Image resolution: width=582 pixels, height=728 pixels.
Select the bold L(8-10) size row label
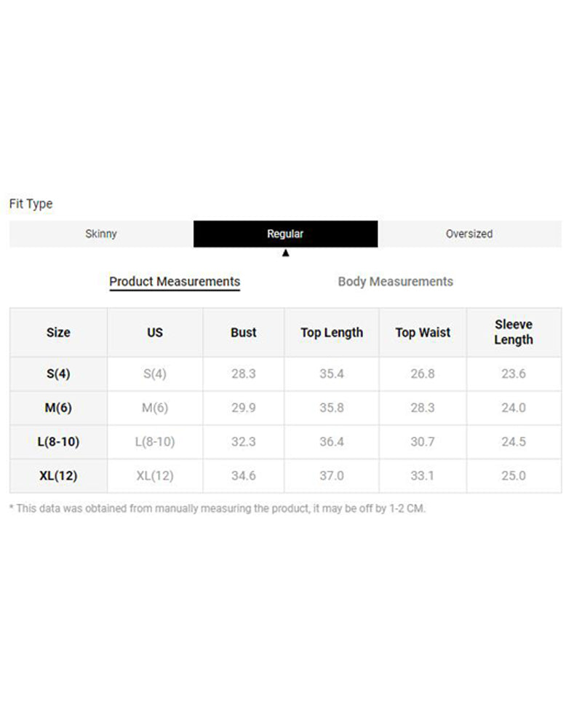pos(58,442)
